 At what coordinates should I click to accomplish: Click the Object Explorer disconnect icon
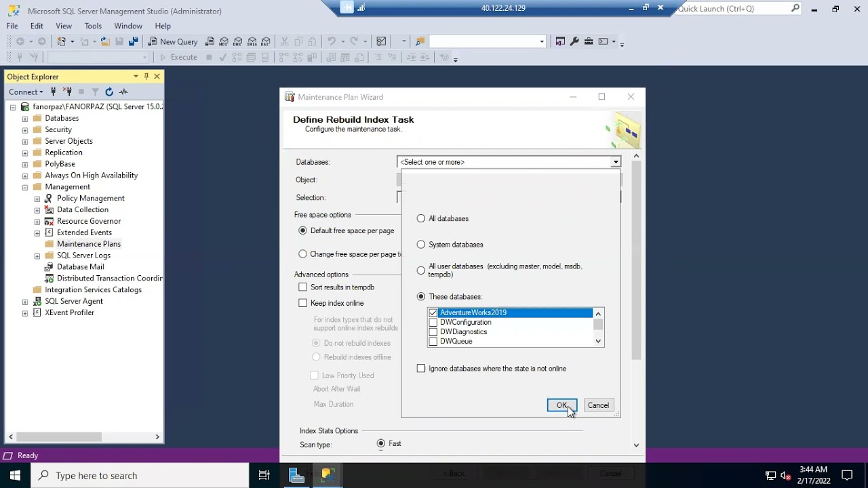point(68,91)
